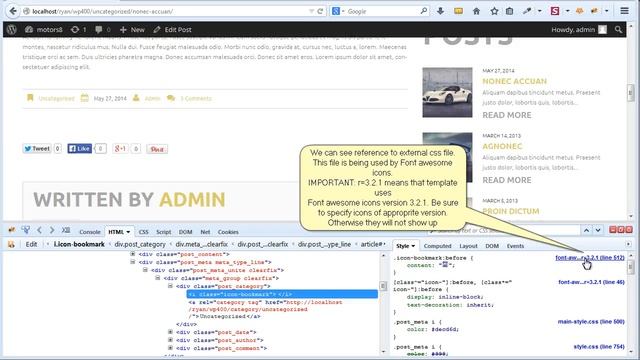Click the Pinterest Pin it button
640x360 pixels.
click(x=157, y=149)
